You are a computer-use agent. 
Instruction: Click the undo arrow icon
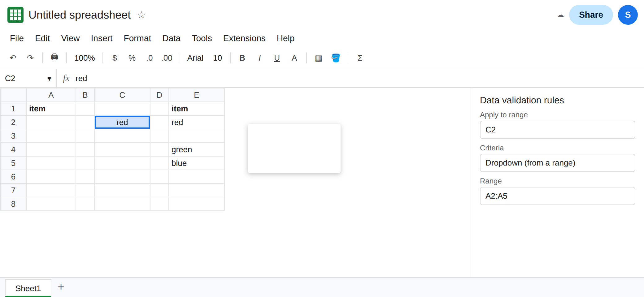[13, 58]
